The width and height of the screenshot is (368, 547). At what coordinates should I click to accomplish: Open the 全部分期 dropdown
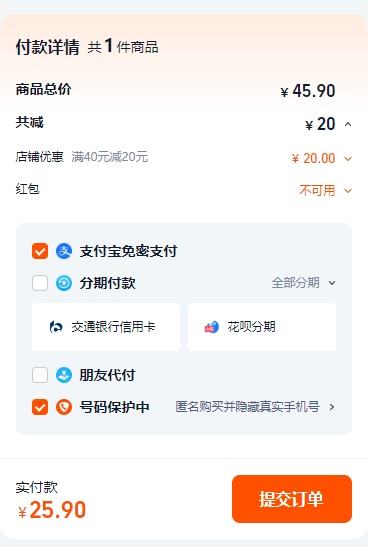click(x=303, y=283)
